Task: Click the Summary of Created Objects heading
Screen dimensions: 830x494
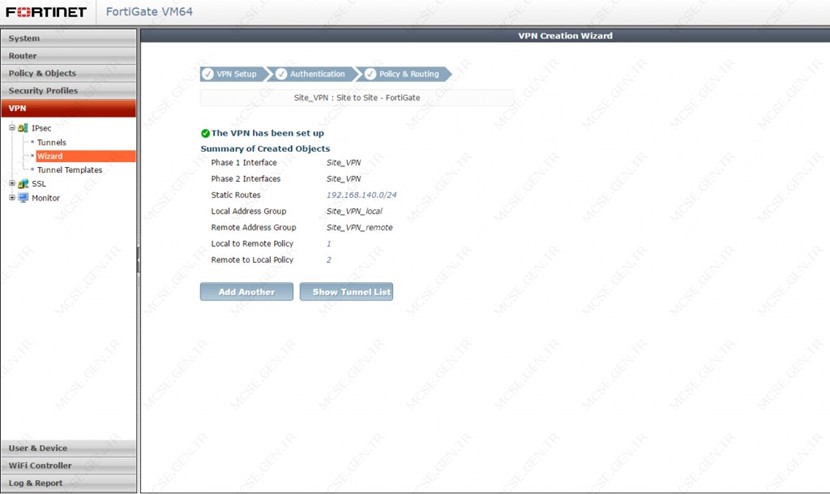Action: (265, 149)
